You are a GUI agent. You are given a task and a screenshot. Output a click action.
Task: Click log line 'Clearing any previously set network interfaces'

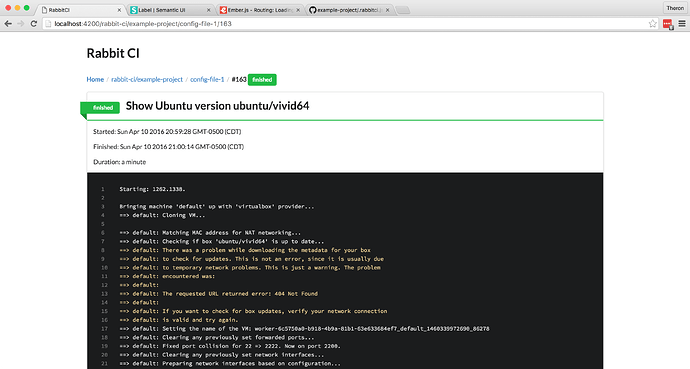221,354
